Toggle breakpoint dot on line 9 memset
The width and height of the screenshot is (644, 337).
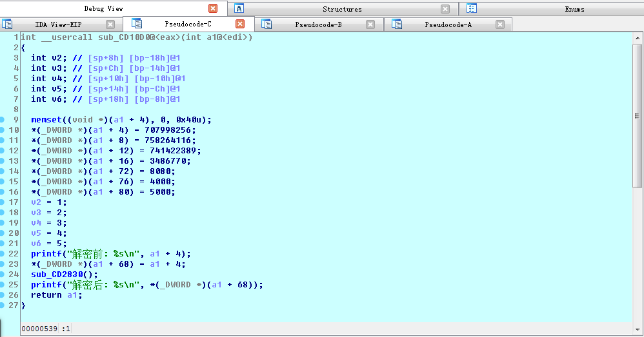(3, 120)
